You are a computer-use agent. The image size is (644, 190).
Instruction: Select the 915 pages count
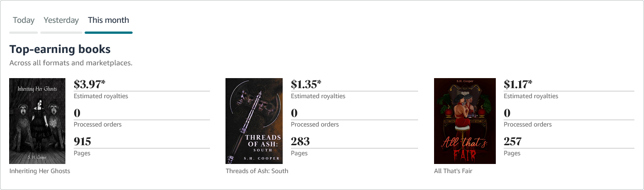pyautogui.click(x=82, y=141)
